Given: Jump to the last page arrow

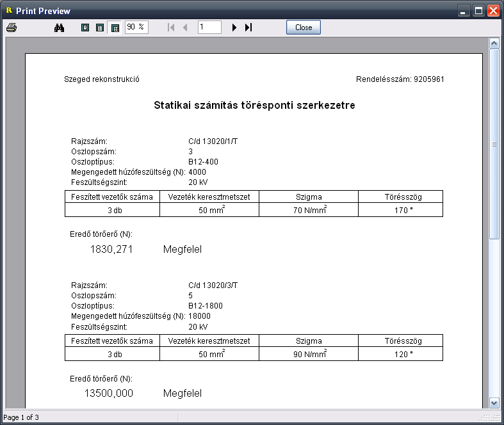Looking at the screenshot, I should (x=248, y=28).
